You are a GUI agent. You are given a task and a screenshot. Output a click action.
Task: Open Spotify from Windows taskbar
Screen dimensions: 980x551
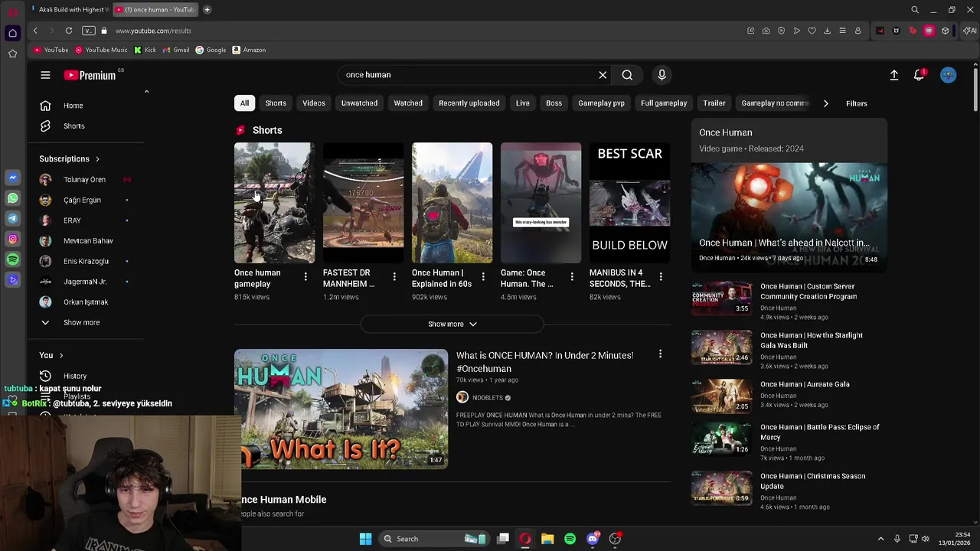570,539
